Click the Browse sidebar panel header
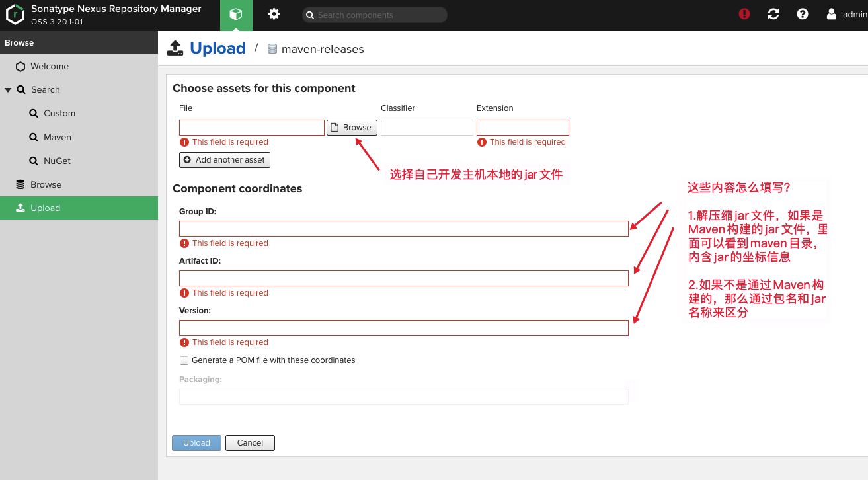 [x=79, y=43]
